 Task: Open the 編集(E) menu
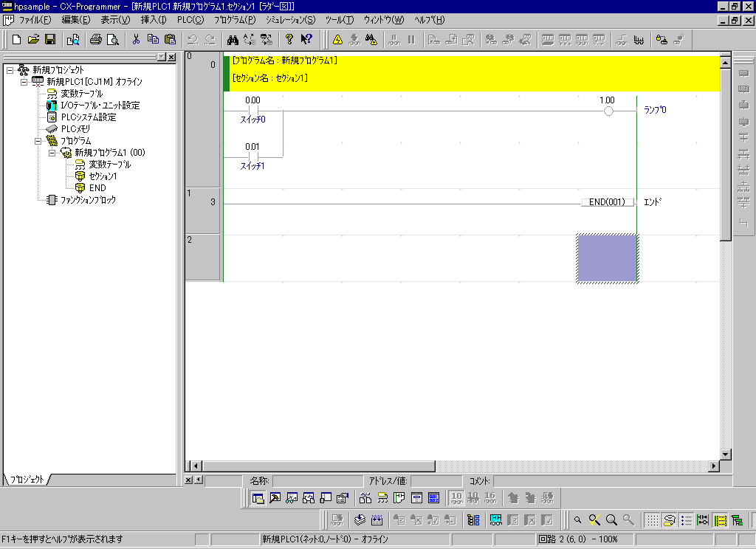click(76, 20)
